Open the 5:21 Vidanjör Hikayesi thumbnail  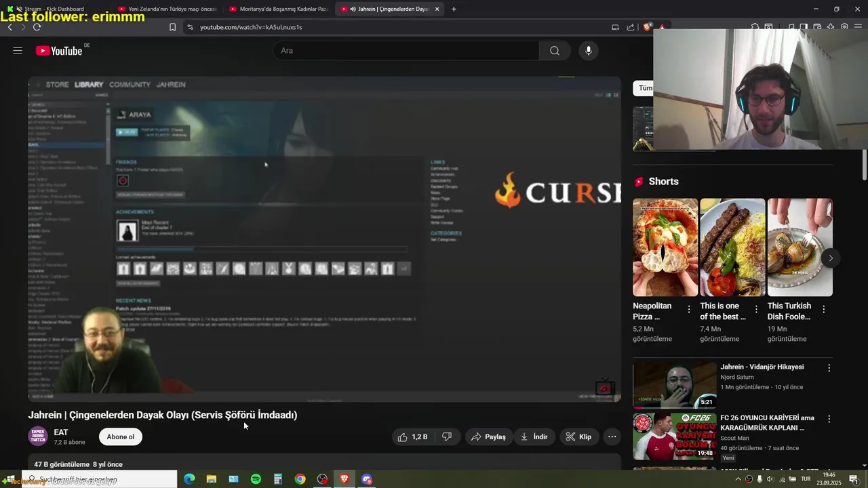pyautogui.click(x=675, y=385)
